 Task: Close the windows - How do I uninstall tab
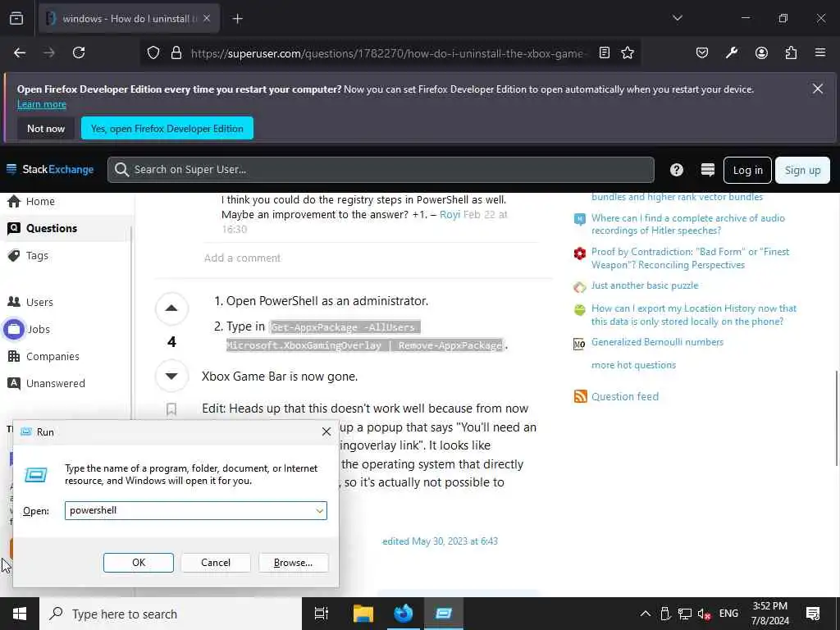pos(207,18)
